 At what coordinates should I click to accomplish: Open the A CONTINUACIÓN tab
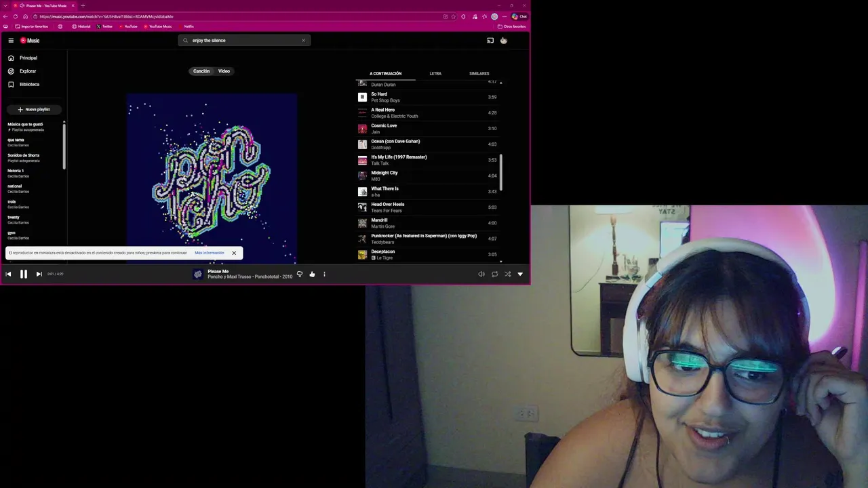385,73
